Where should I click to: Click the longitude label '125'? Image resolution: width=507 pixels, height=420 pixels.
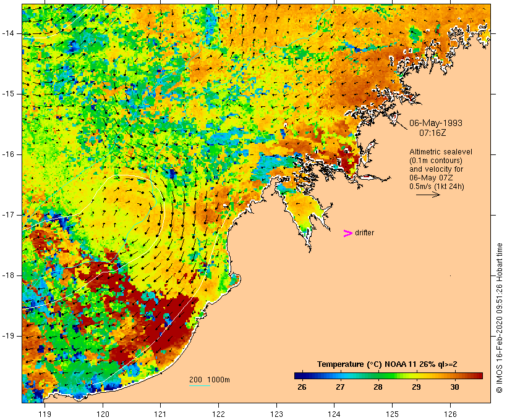coord(393,414)
